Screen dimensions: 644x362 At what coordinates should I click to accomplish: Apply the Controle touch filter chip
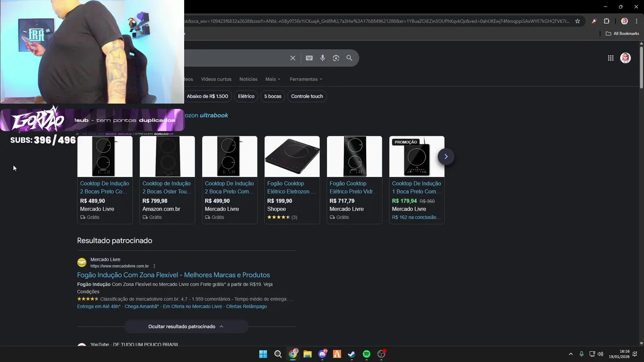[x=307, y=96]
